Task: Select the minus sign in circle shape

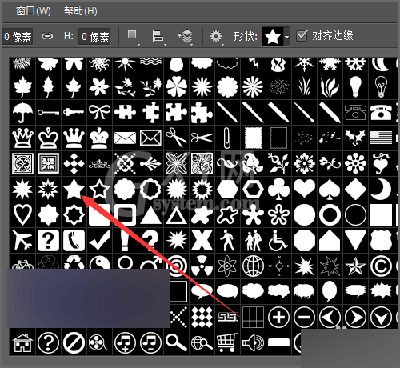Action: 304,317
